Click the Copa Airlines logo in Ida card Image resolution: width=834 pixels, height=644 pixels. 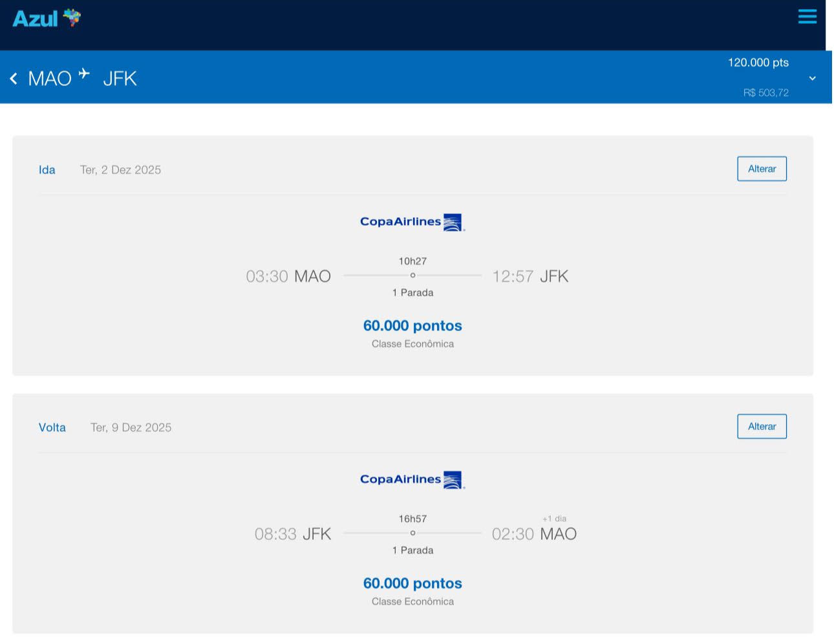pyautogui.click(x=412, y=222)
